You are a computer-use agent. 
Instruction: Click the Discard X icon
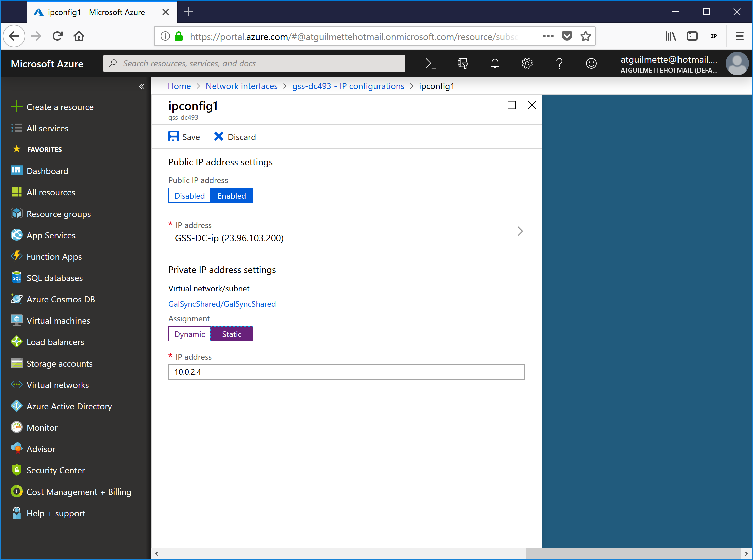coord(218,137)
